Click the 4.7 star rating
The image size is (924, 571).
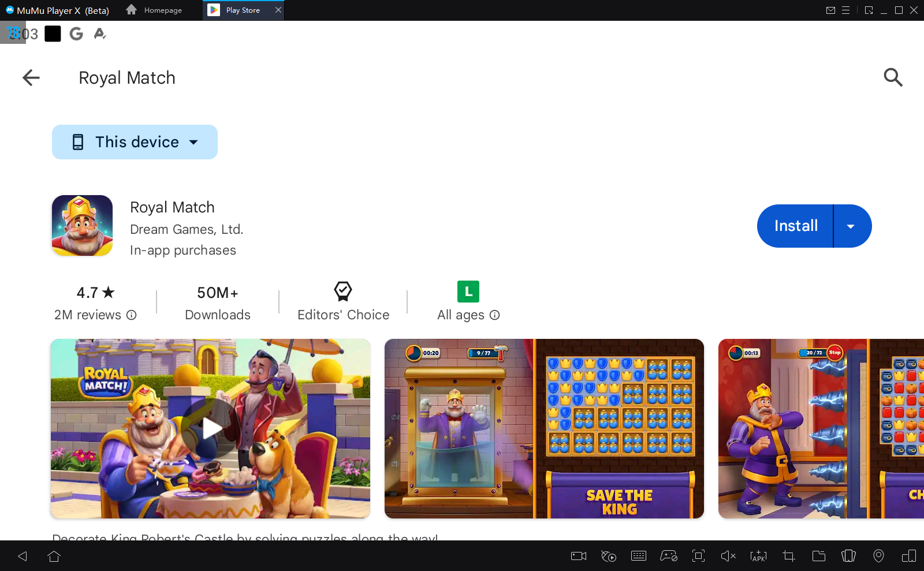coord(96,293)
